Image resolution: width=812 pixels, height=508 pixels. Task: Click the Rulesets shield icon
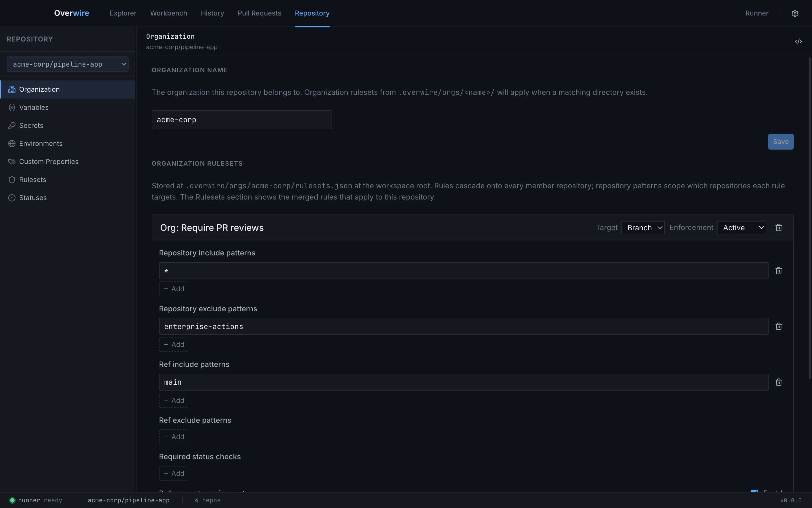point(12,180)
